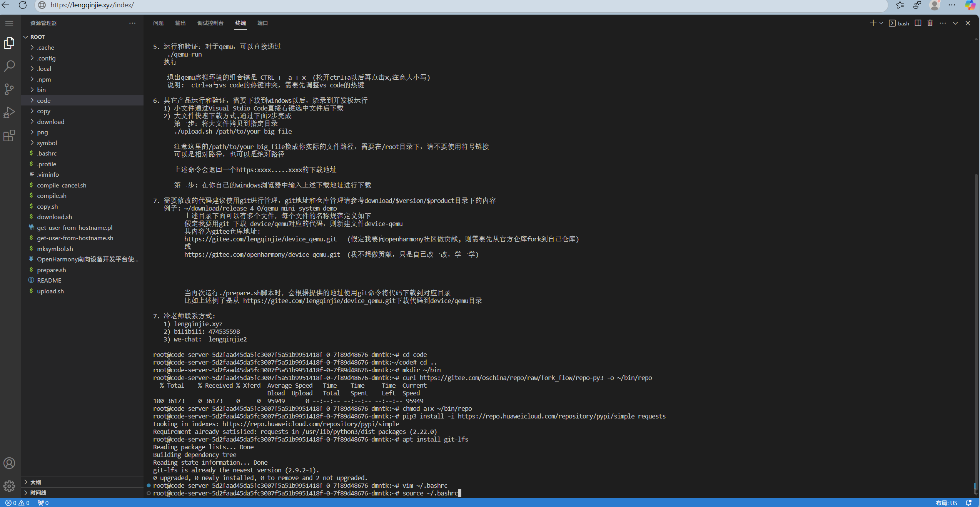Open the Search view in the activity bar
This screenshot has height=507, width=980.
(x=9, y=66)
